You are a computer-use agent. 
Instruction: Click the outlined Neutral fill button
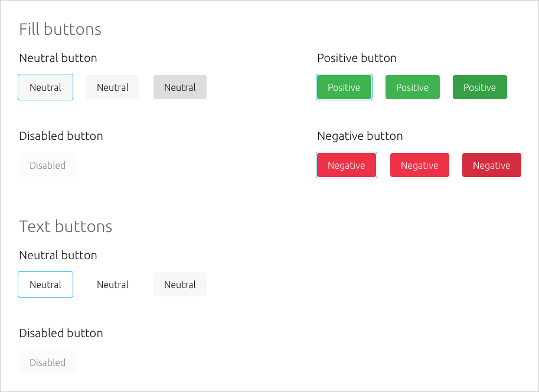click(x=45, y=87)
